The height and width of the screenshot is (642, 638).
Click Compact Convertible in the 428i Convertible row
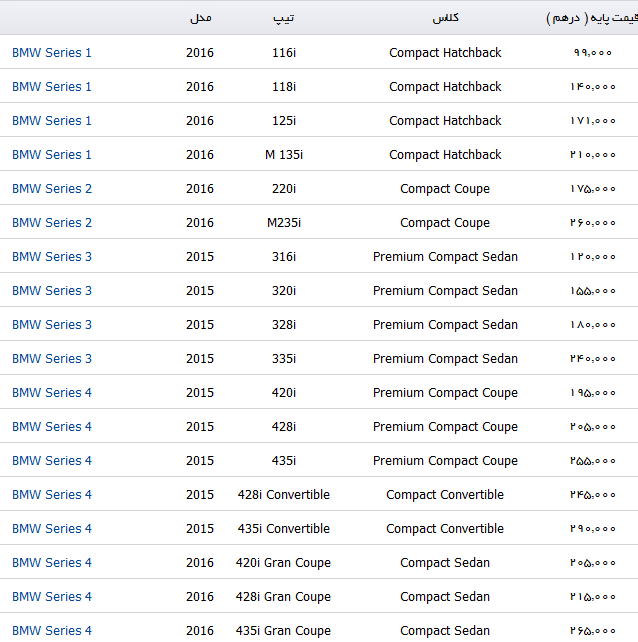tap(445, 495)
